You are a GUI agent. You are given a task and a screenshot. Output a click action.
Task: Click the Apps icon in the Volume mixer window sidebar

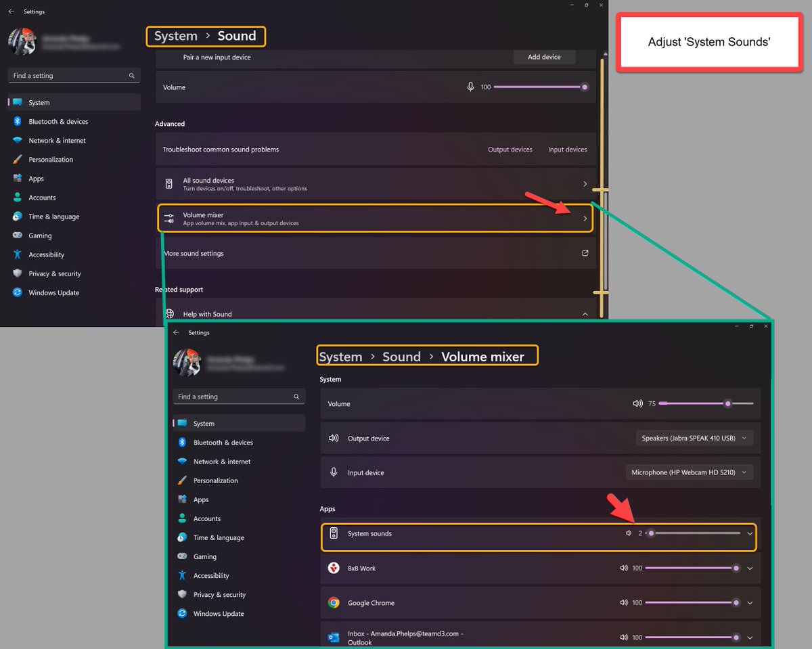pyautogui.click(x=182, y=499)
